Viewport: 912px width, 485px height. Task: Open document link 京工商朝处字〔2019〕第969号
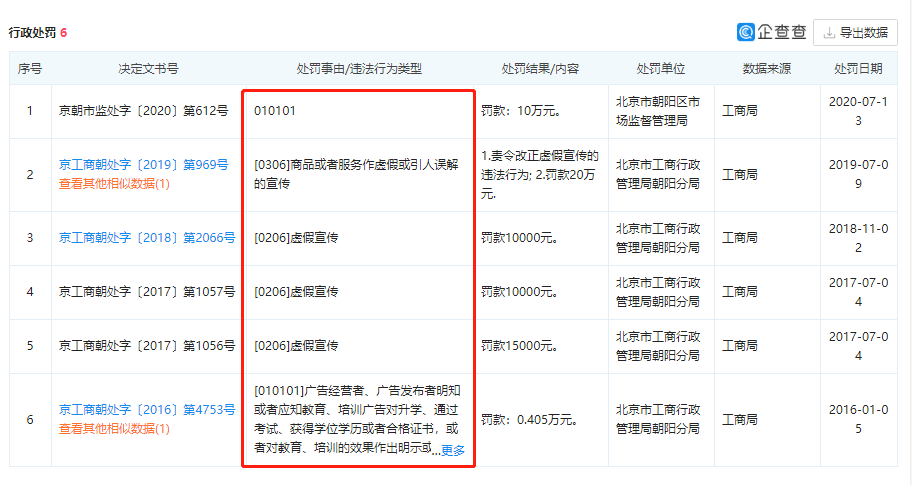point(147,165)
